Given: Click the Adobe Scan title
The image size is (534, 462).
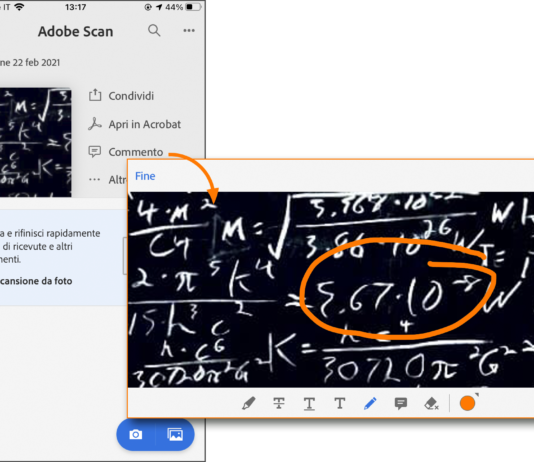Looking at the screenshot, I should 76,31.
